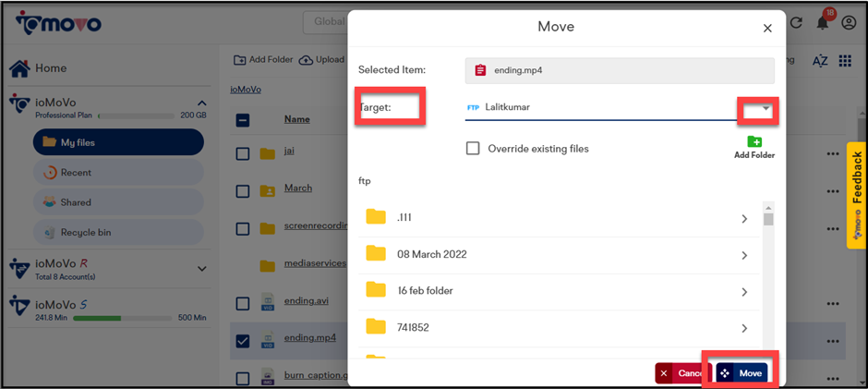Viewport: 868px width, 389px height.
Task: Enable Override existing files checkbox
Action: [x=473, y=149]
